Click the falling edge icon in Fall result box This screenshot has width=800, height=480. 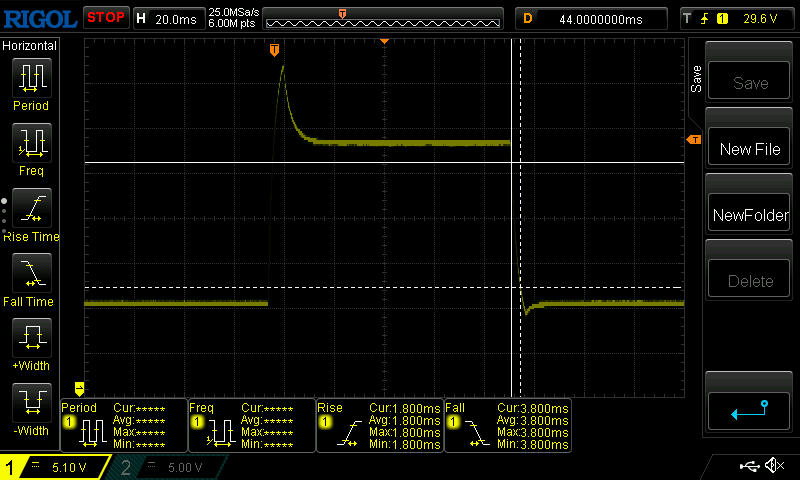(x=477, y=434)
